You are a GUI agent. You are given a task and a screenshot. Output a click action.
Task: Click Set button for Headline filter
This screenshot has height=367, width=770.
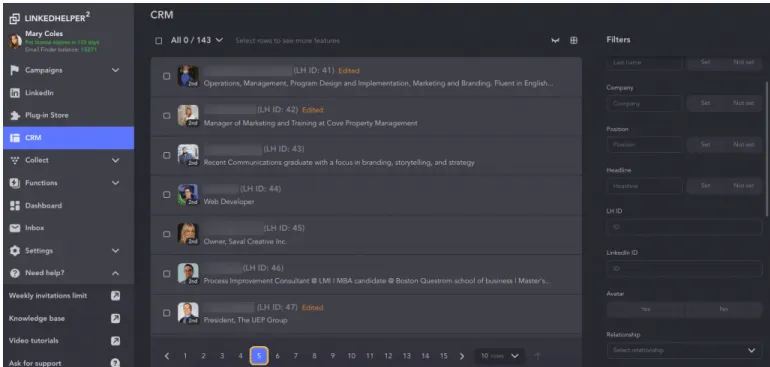tap(706, 186)
